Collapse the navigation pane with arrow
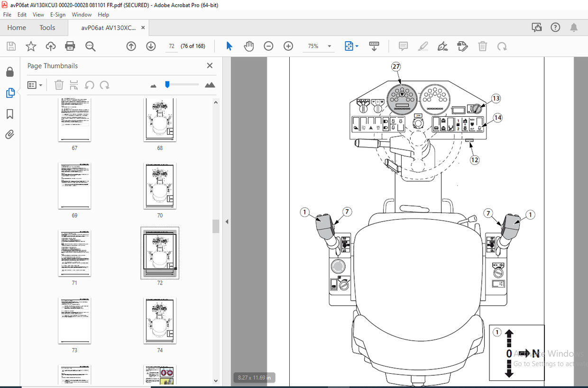This screenshot has width=588, height=388. point(227,222)
